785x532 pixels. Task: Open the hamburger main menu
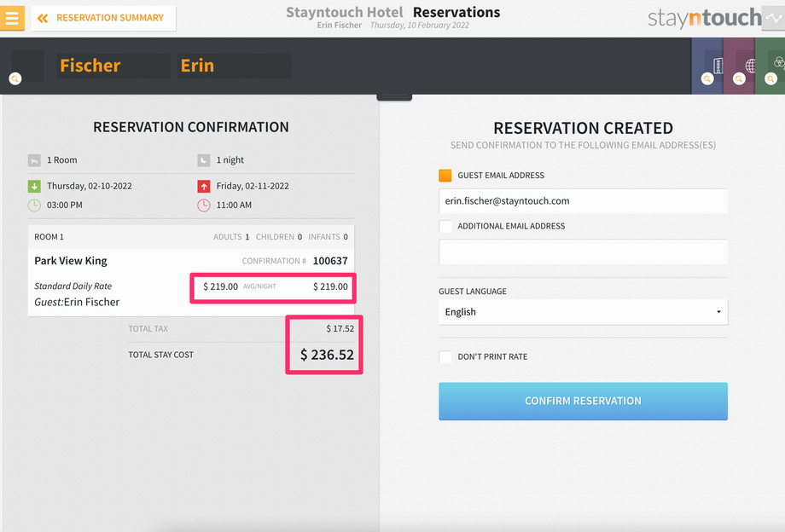pyautogui.click(x=12, y=18)
